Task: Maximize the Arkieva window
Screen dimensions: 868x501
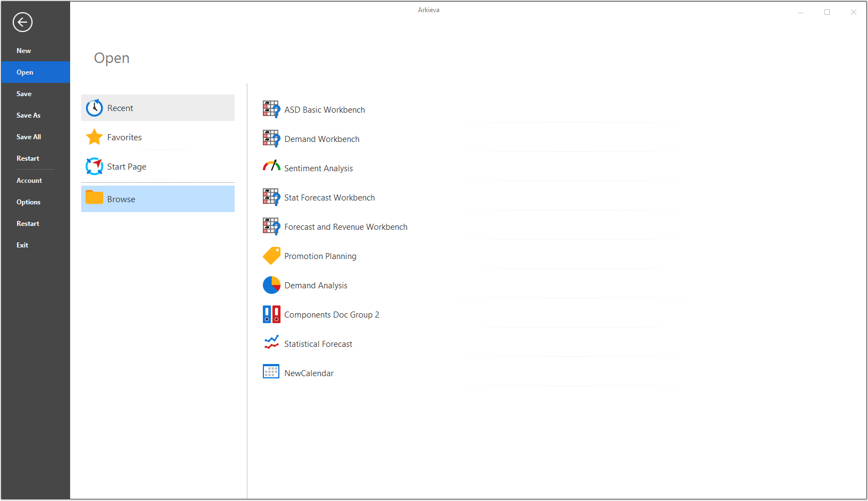Action: (827, 12)
